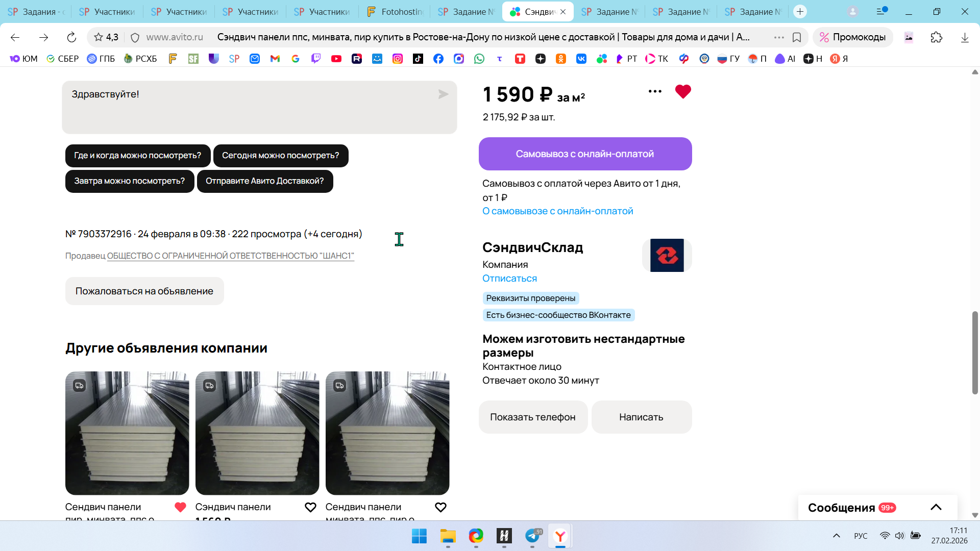980x551 pixels.
Task: Open a new browser tab
Action: [800, 11]
